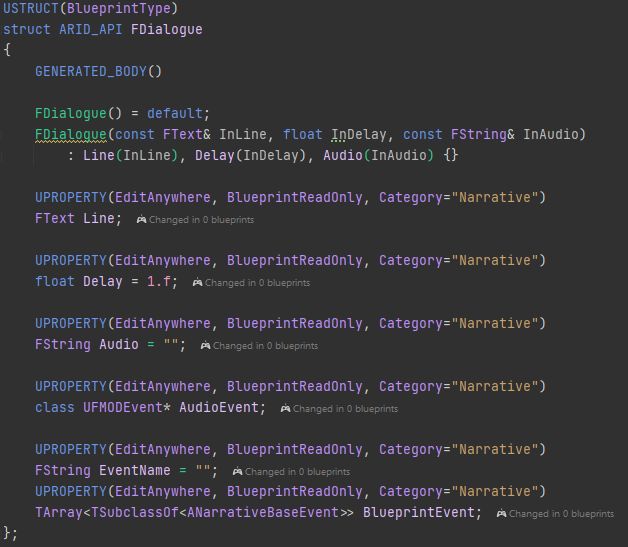Click GENERATED_BODY macro
The width and height of the screenshot is (628, 547).
click(x=91, y=71)
